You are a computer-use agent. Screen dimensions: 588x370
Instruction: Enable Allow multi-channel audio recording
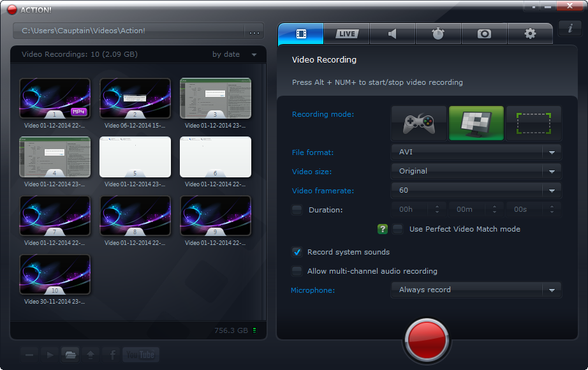tap(297, 271)
